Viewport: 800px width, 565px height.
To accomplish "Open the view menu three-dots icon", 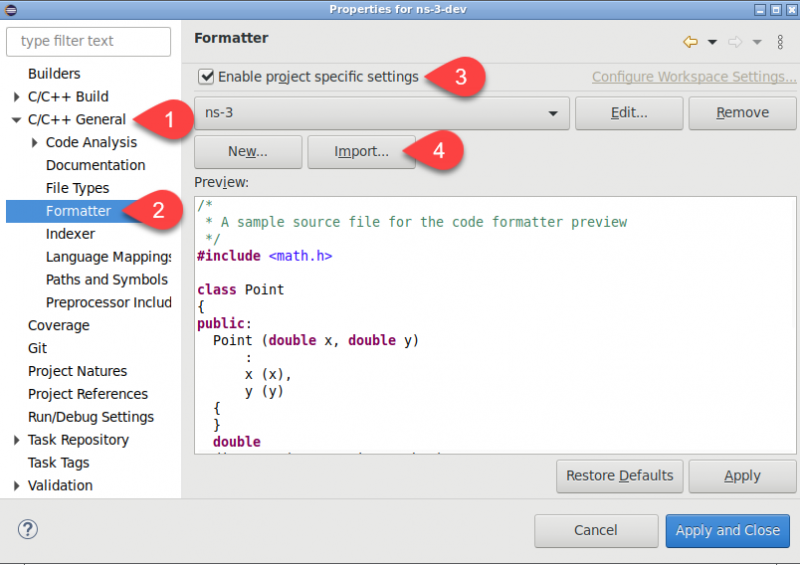I will pyautogui.click(x=780, y=42).
